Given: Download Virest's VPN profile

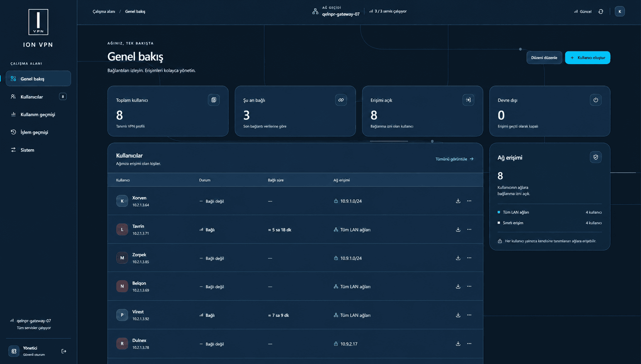Looking at the screenshot, I should pos(458,315).
